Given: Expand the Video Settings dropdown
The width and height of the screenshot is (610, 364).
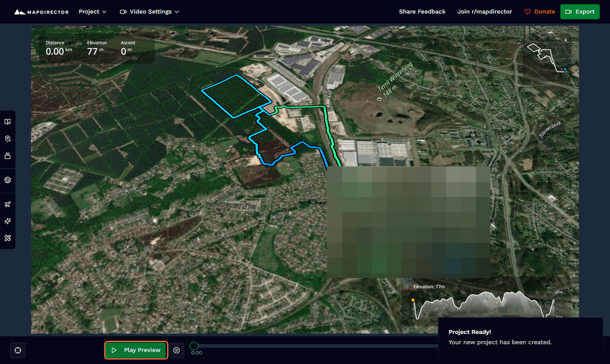Looking at the screenshot, I should click(x=149, y=11).
